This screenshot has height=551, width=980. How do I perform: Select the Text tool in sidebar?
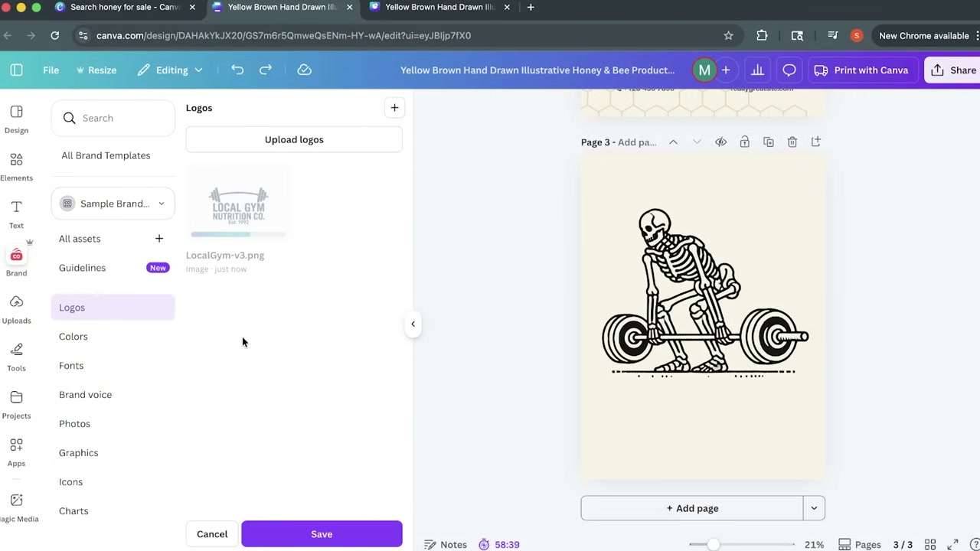(16, 214)
